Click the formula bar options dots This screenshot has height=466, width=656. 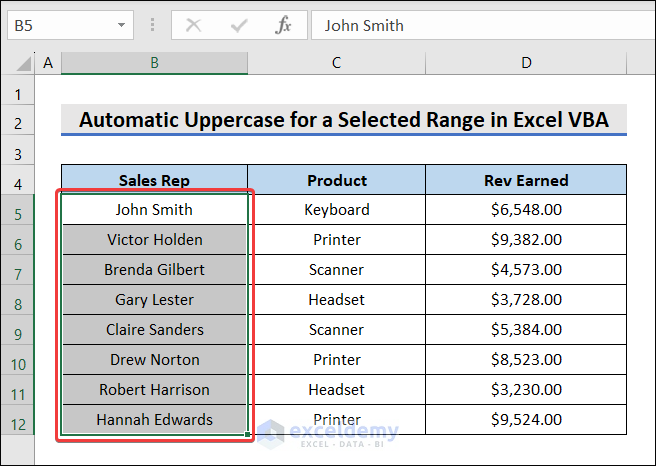click(x=152, y=25)
